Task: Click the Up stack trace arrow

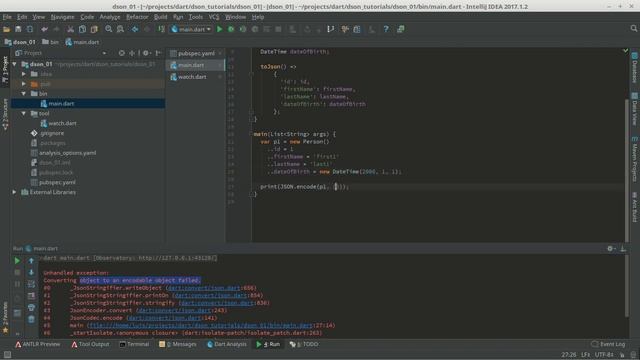Action: (31, 260)
